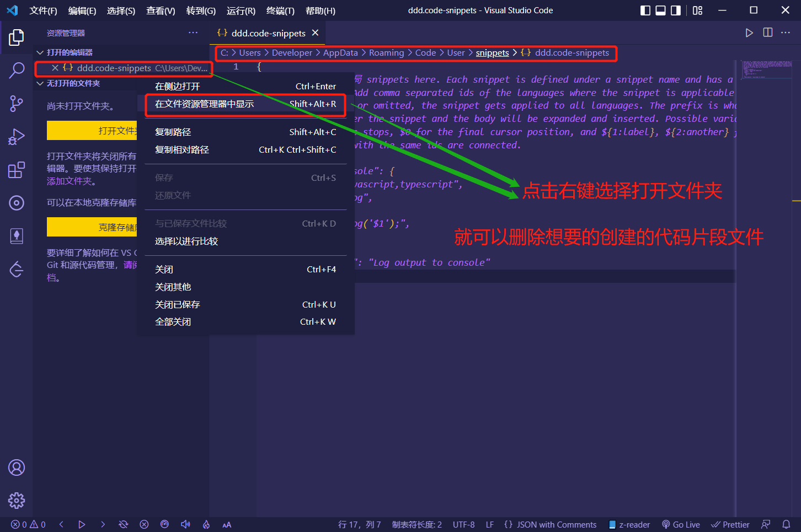
Task: Choose 选择以进行比较 in context menu
Action: coord(245,241)
